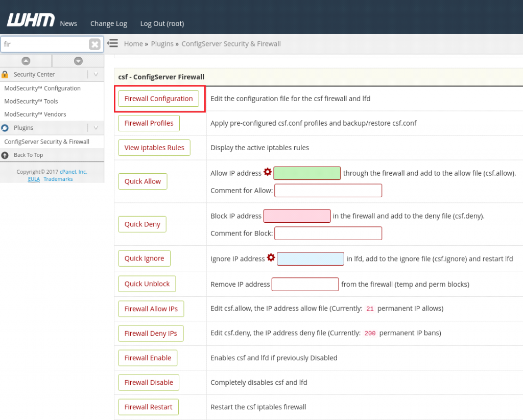Open Firewall Deny IPs editor
Image resolution: width=523 pixels, height=420 pixels.
tap(151, 334)
